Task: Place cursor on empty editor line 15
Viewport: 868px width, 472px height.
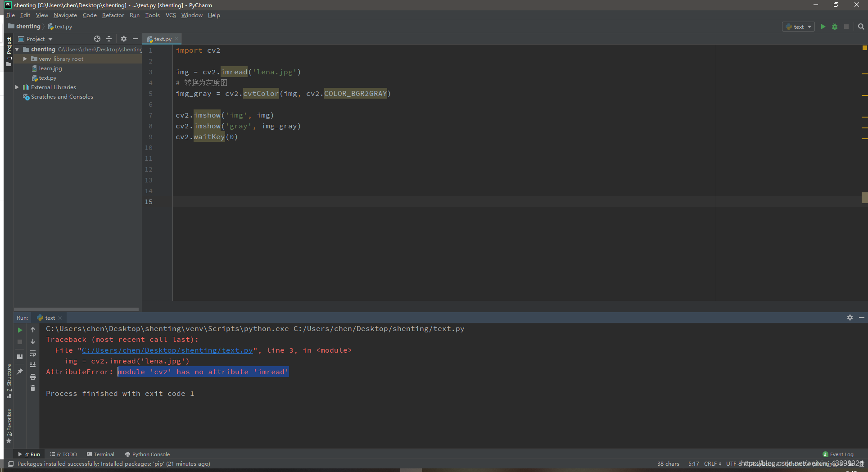Action: 517,202
